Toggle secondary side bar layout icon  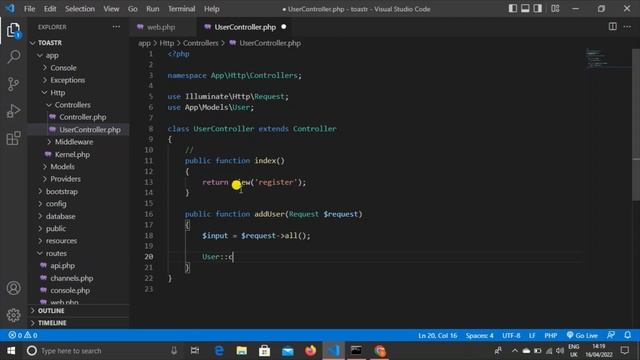point(538,9)
